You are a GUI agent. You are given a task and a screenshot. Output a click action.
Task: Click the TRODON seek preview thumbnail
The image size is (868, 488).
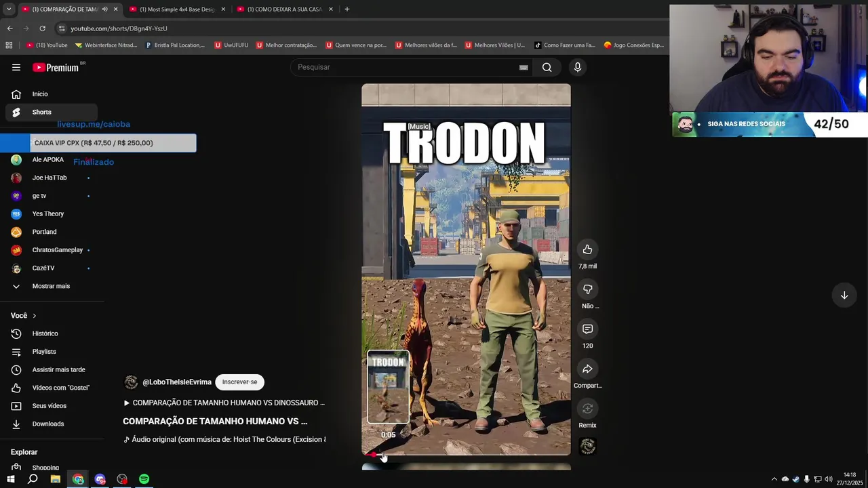pyautogui.click(x=389, y=387)
